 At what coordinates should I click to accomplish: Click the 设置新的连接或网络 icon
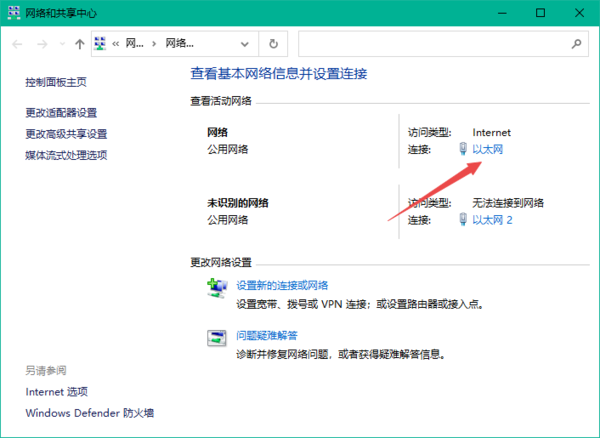(217, 290)
